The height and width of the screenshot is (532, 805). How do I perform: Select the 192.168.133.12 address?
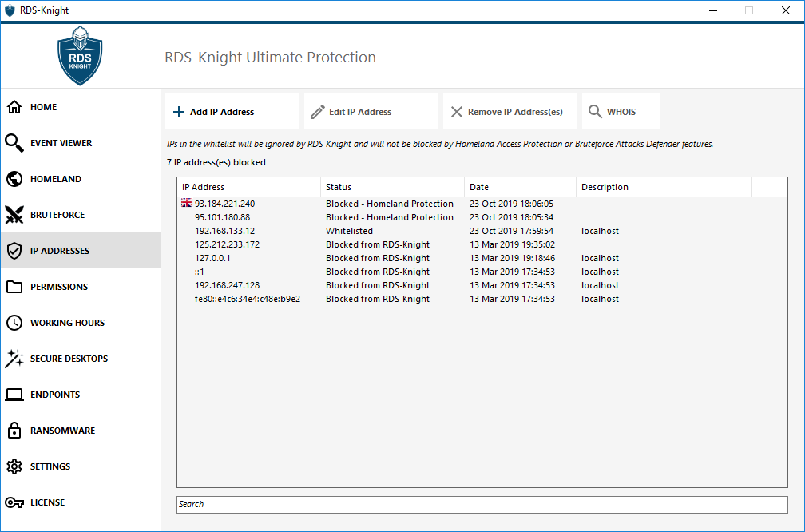click(x=225, y=231)
